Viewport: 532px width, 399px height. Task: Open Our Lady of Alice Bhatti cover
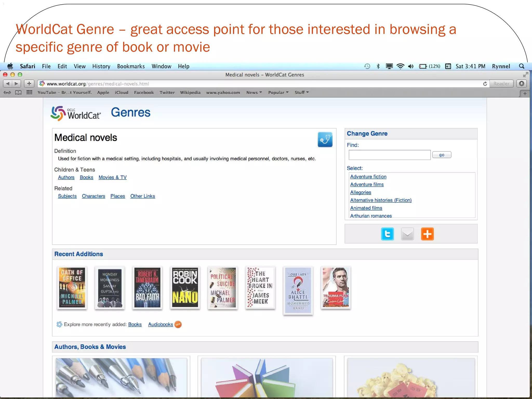[x=298, y=290]
